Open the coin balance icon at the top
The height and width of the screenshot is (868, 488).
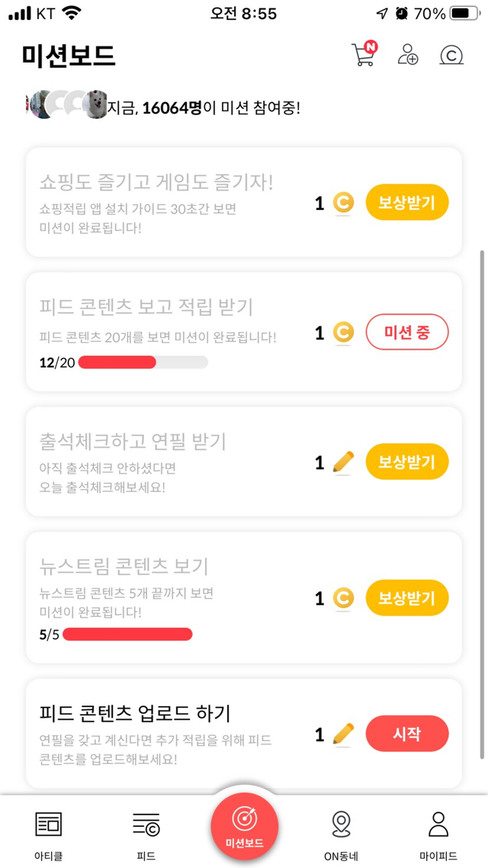(451, 55)
